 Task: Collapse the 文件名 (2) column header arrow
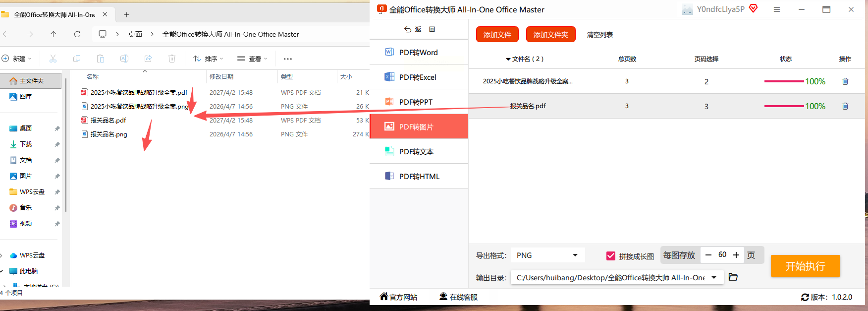508,59
